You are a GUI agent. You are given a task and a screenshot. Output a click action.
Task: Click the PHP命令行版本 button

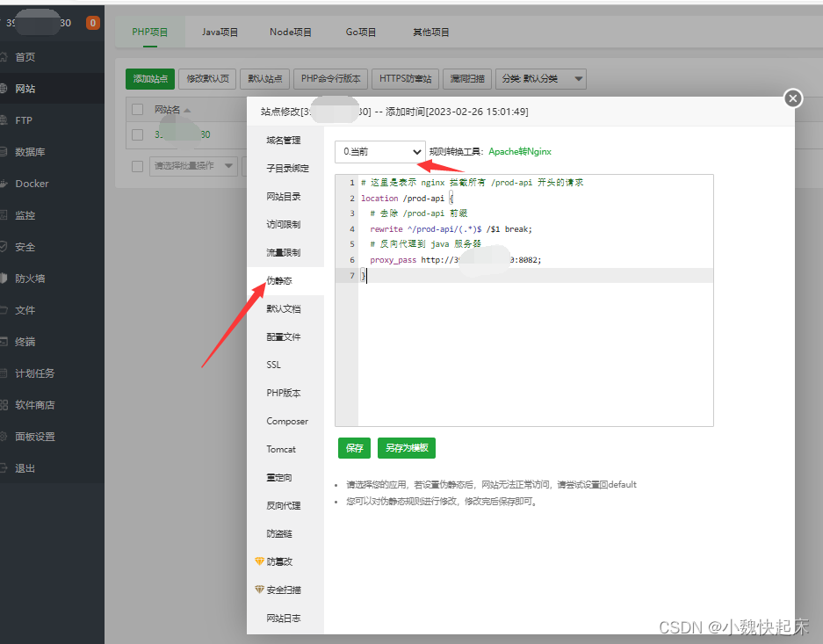(x=330, y=79)
